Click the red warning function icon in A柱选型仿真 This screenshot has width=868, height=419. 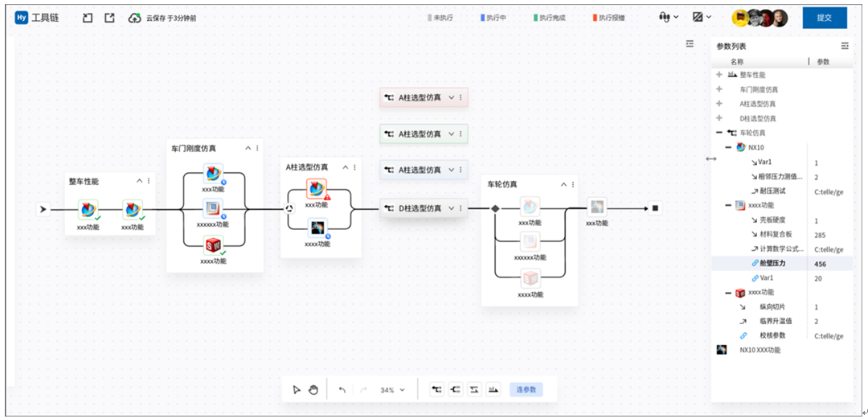(x=317, y=190)
